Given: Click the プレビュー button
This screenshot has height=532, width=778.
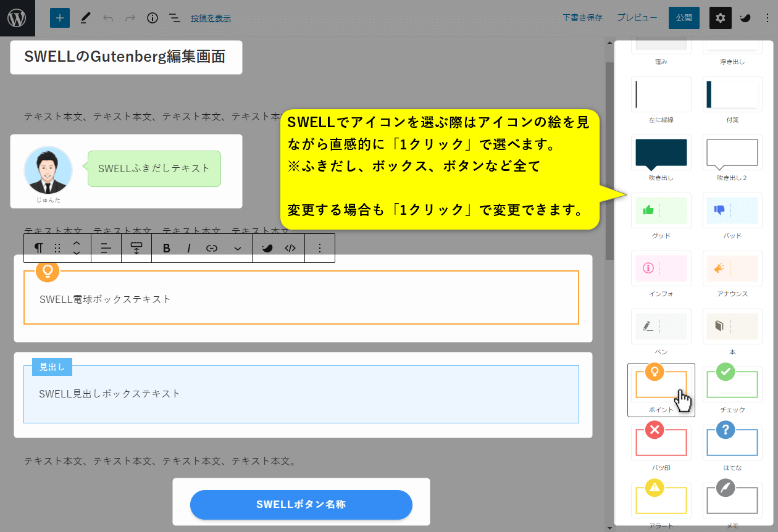Looking at the screenshot, I should [637, 18].
